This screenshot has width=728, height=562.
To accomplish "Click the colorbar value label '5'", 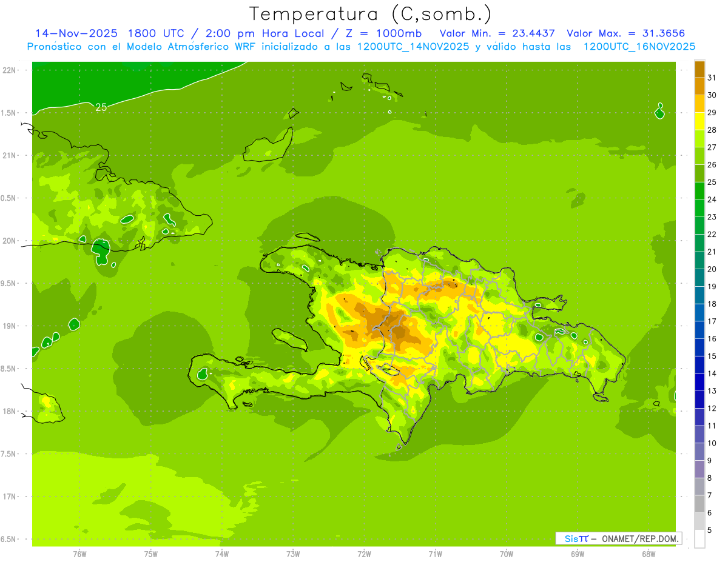I will point(710,530).
